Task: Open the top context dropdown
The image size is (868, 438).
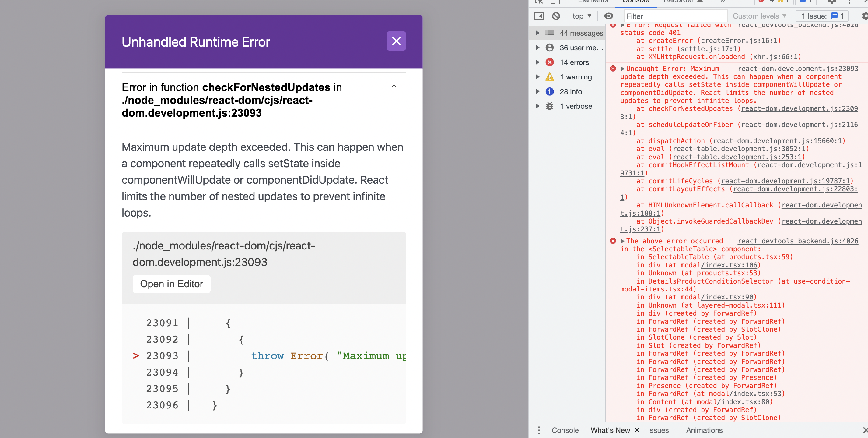Action: tap(582, 16)
